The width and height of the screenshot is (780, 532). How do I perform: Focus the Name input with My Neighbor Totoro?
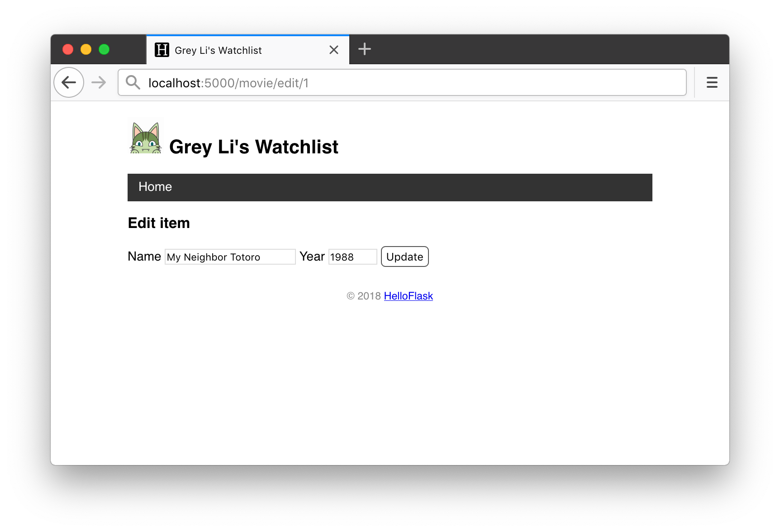click(230, 257)
